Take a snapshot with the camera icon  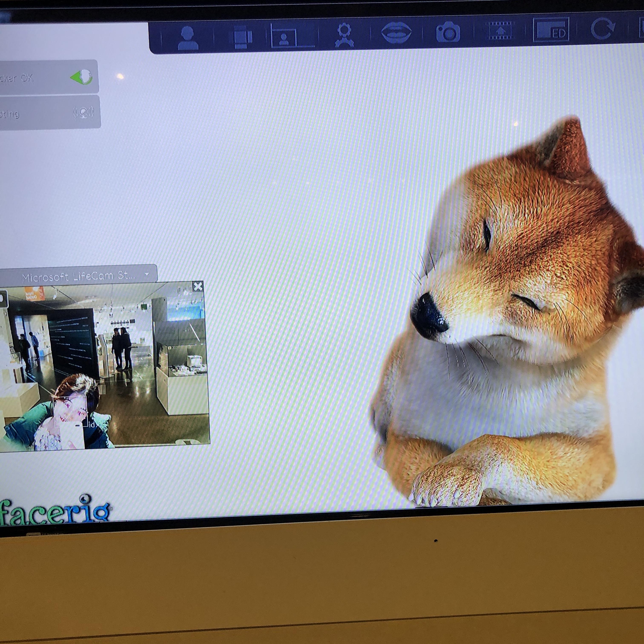(448, 32)
